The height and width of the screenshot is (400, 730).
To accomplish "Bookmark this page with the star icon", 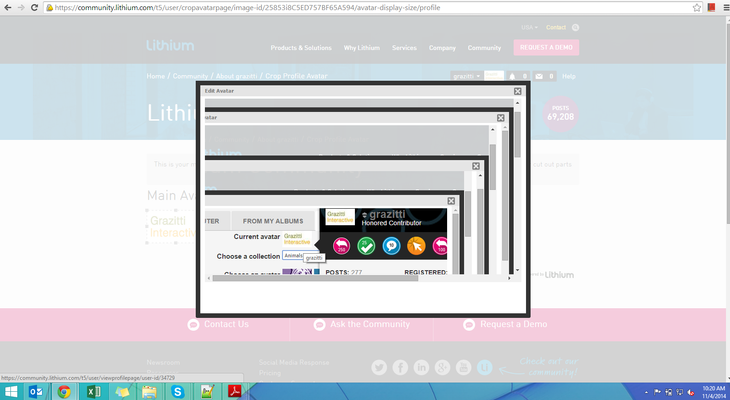I will [696, 7].
